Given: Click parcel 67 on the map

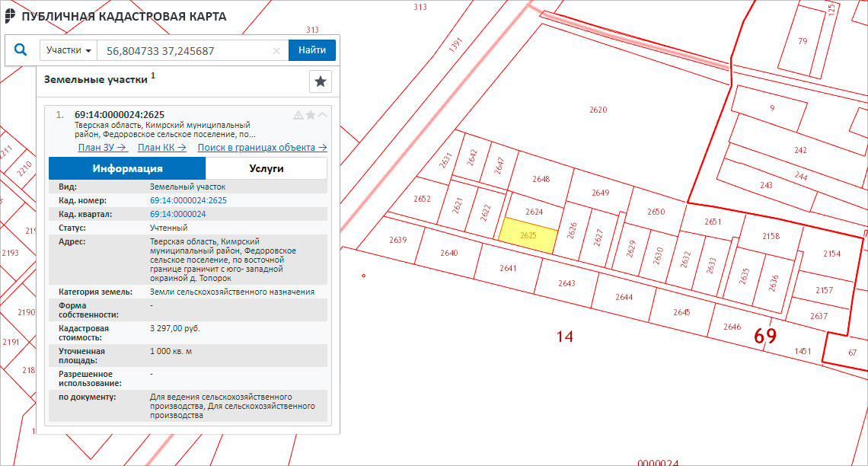Looking at the screenshot, I should tap(852, 353).
